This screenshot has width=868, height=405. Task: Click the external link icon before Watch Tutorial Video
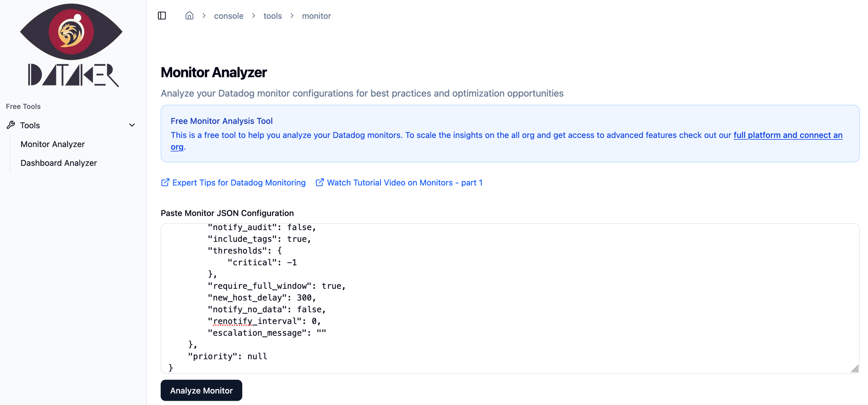click(320, 182)
